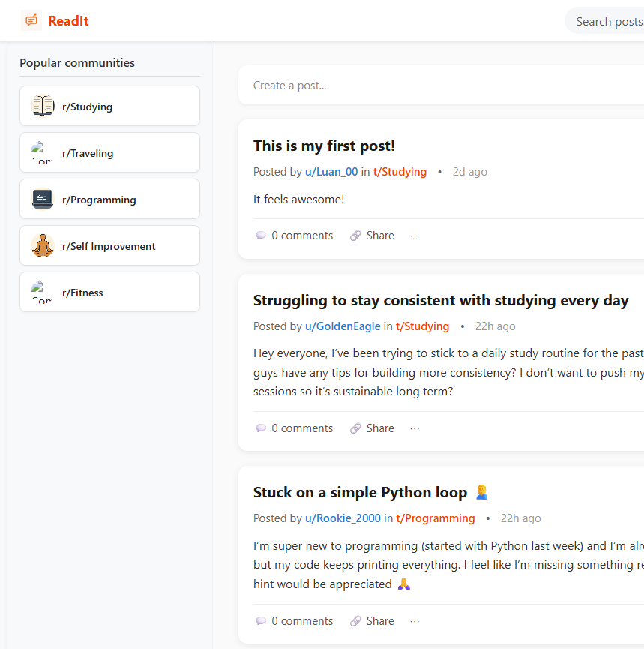Open the r/Fitness community
Image resolution: width=644 pixels, height=649 pixels.
tap(109, 292)
